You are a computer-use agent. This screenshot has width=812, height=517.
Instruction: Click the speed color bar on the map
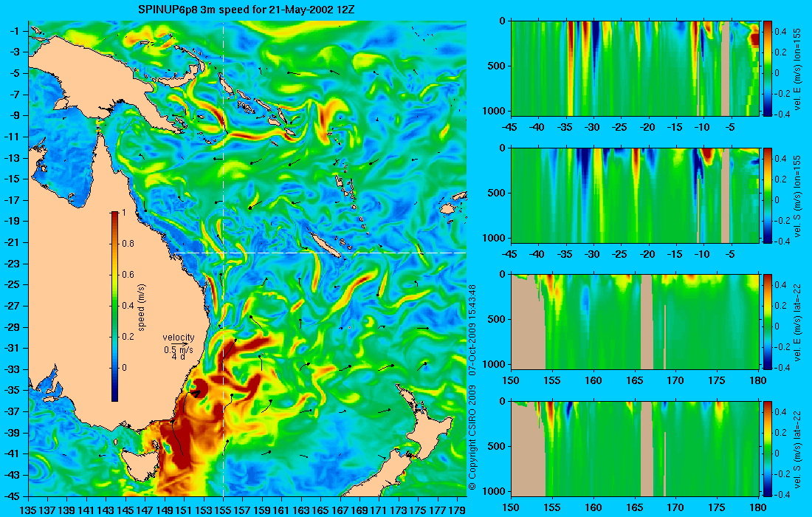pos(114,307)
